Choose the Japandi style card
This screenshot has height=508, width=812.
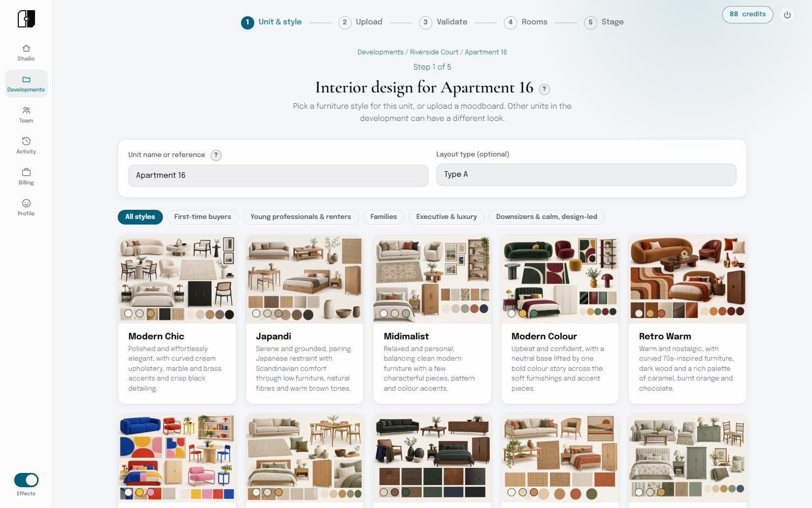click(304, 319)
